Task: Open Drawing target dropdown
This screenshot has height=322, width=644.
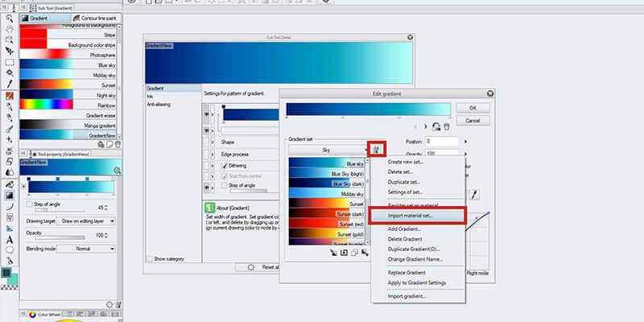Action: click(x=86, y=221)
